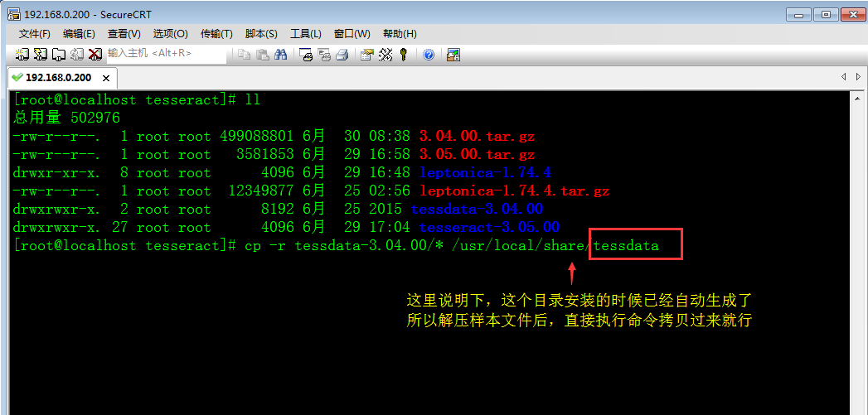This screenshot has height=415, width=868.
Task: Click the time 17:04 in listing
Action: (x=390, y=228)
